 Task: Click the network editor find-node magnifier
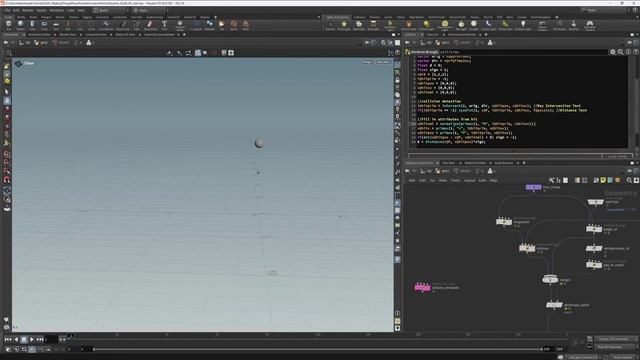pos(629,180)
